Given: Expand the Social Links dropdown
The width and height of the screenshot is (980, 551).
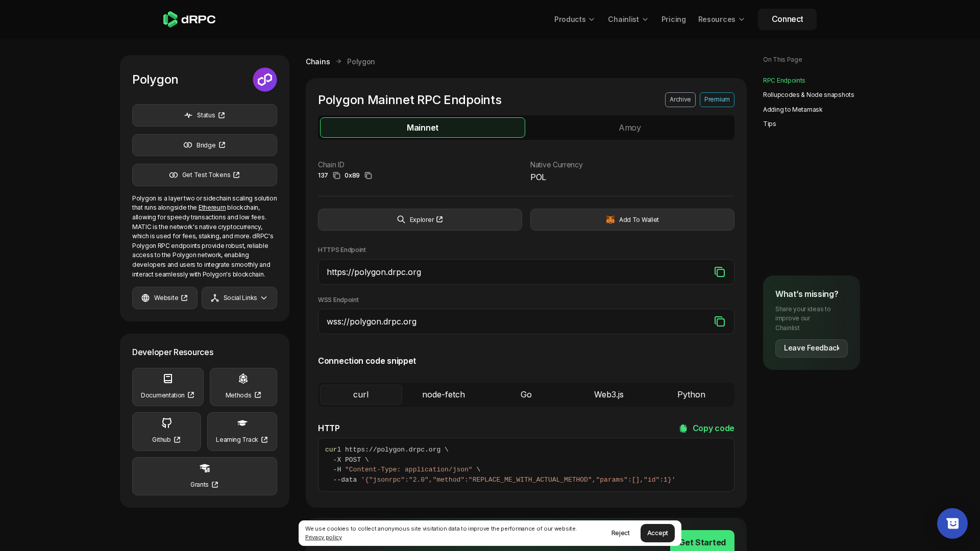Looking at the screenshot, I should pyautogui.click(x=239, y=298).
